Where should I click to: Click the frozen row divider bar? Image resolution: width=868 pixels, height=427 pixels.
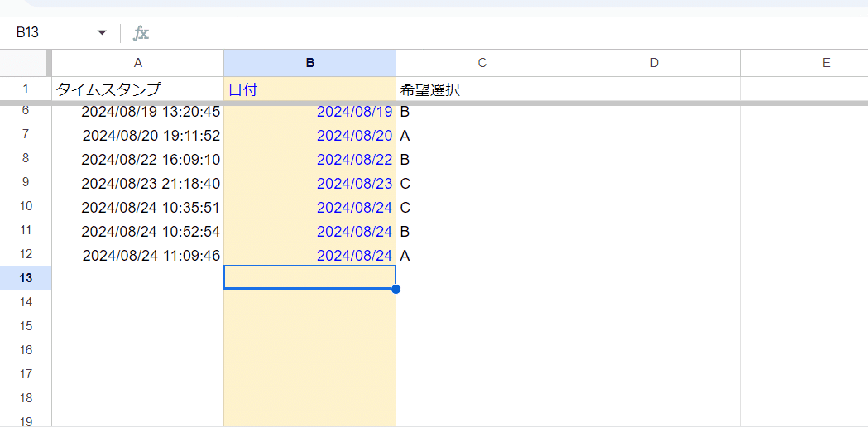(434, 103)
